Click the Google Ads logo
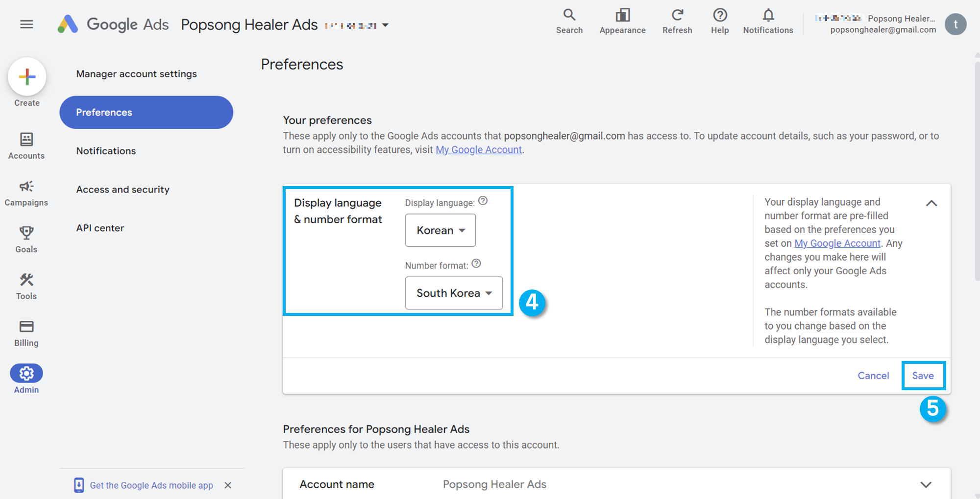The image size is (980, 499). 113,24
